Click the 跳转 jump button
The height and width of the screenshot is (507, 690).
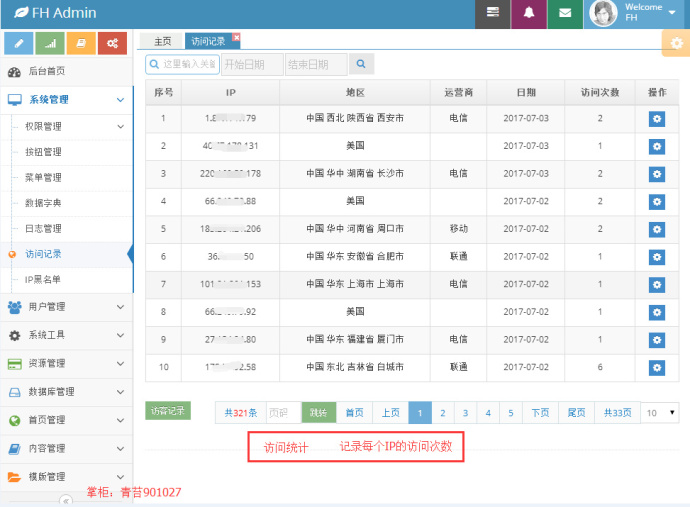319,413
